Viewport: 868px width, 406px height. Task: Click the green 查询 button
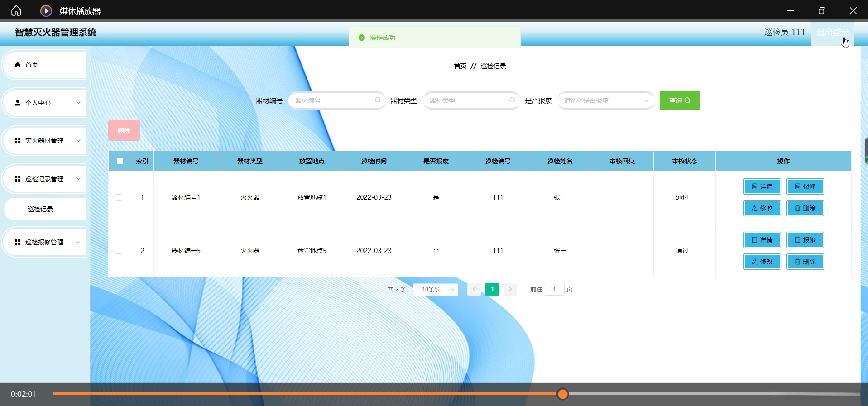(x=680, y=100)
